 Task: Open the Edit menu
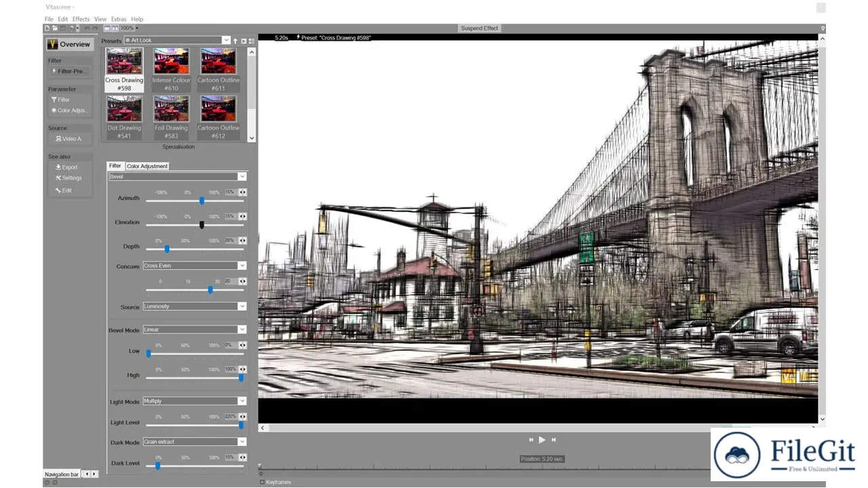[x=62, y=19]
